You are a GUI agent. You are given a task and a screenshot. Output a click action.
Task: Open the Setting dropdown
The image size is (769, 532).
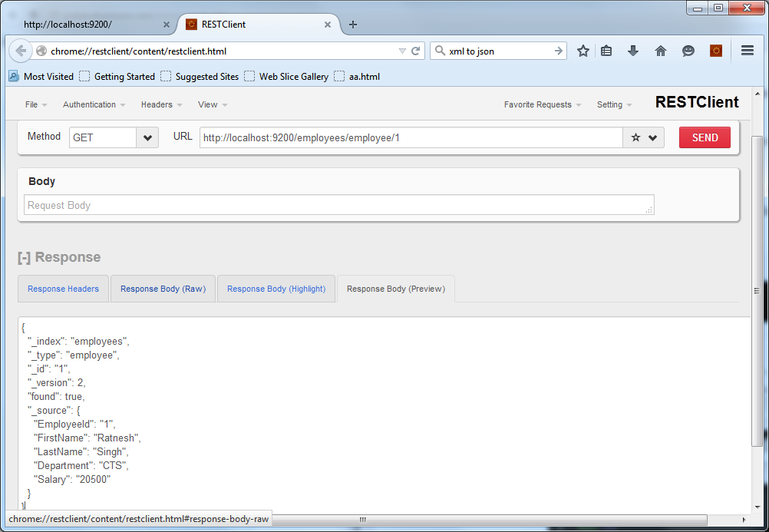(x=614, y=104)
